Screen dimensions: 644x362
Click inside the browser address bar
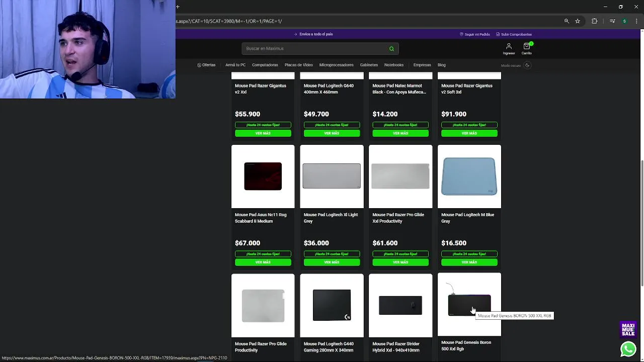[x=367, y=21]
